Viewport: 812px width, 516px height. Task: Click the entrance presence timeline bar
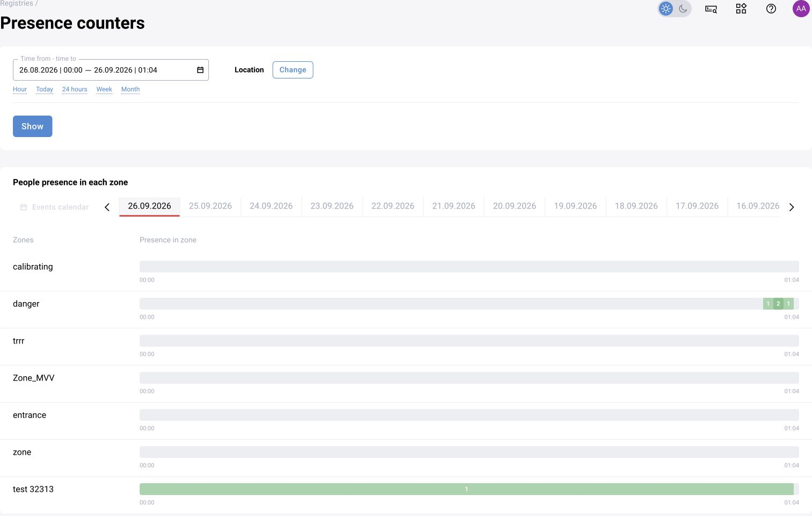pos(469,415)
